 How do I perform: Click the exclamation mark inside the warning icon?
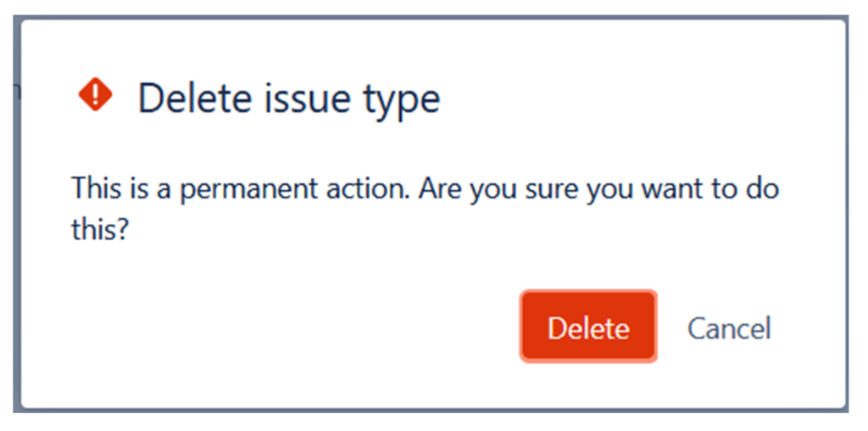tap(96, 95)
